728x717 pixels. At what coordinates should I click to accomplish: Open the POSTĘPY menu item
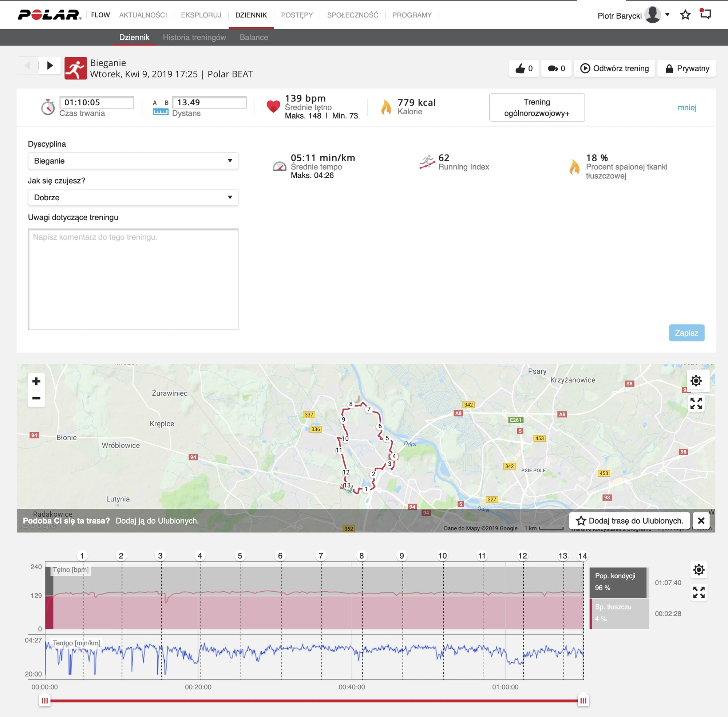click(297, 15)
